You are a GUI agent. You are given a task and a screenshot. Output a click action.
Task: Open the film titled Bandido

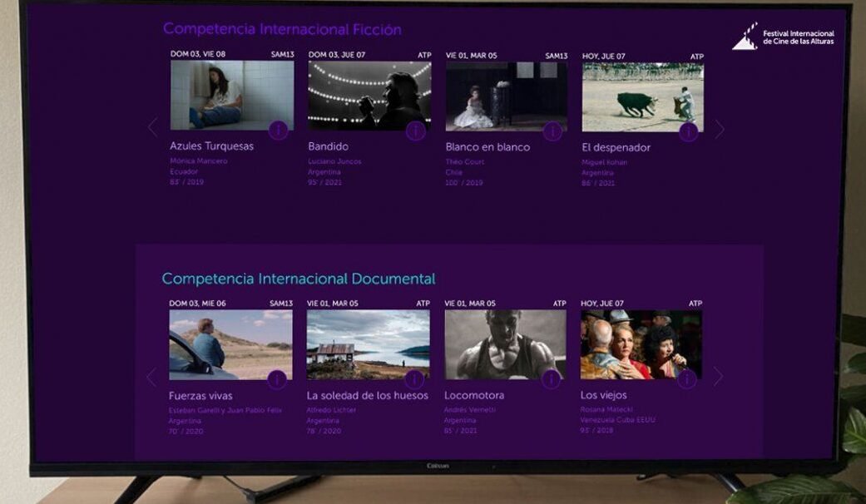[x=329, y=146]
